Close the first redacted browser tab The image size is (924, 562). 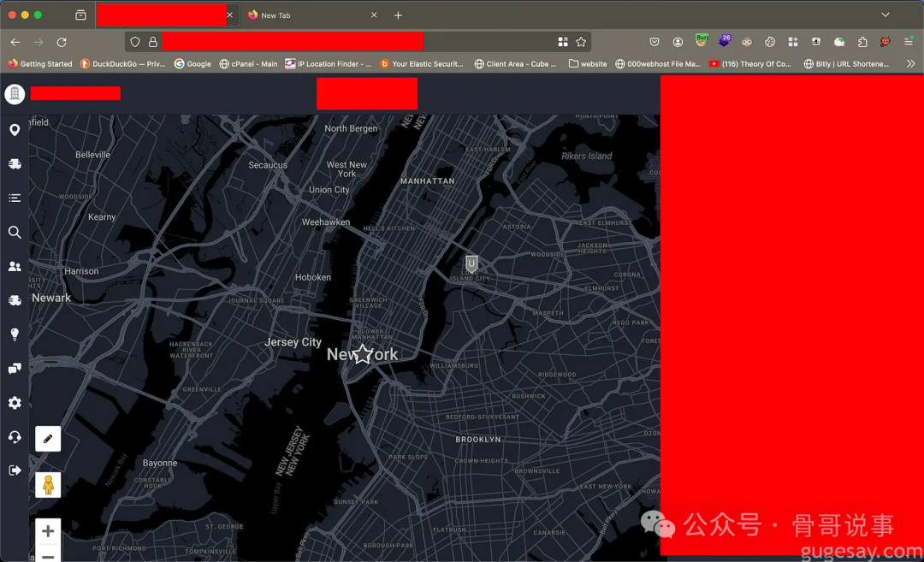pyautogui.click(x=230, y=15)
